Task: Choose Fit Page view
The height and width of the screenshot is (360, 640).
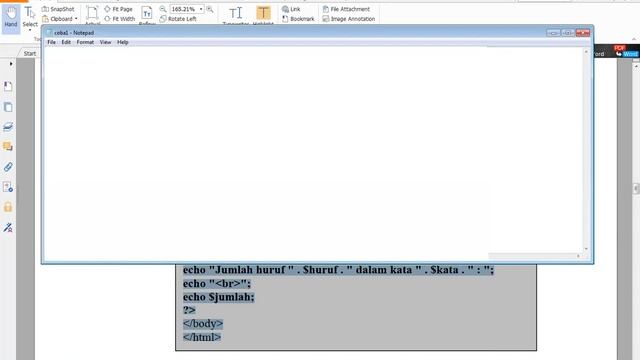Action: (x=118, y=9)
